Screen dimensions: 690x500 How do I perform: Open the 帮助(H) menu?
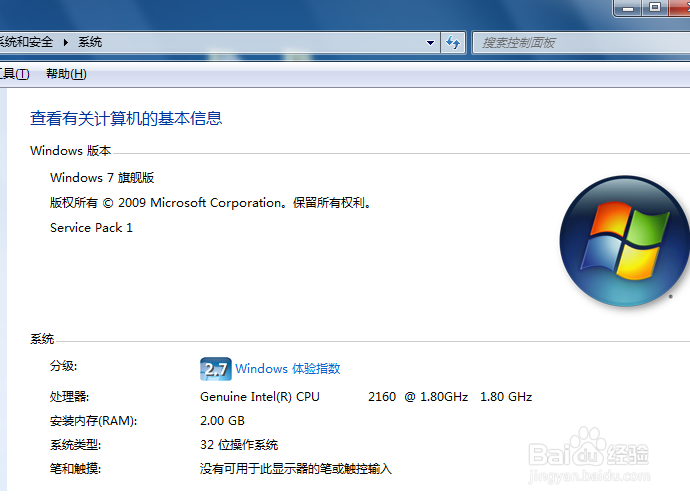click(x=66, y=74)
